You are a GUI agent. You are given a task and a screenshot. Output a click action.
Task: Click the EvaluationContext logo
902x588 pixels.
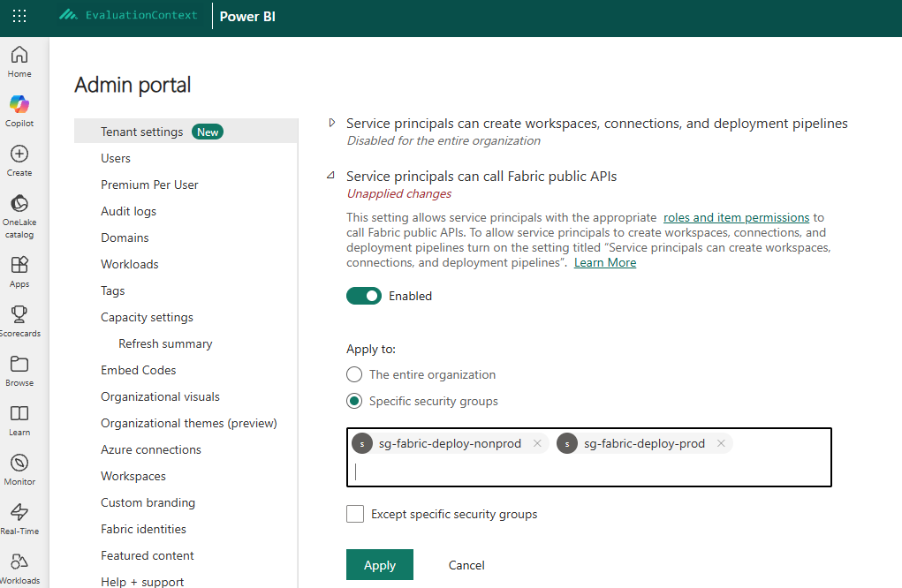click(x=128, y=15)
